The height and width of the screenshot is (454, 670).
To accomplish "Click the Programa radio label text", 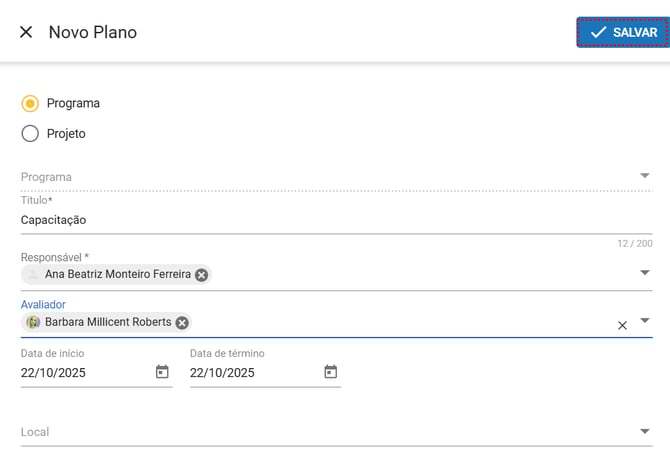I will (x=73, y=103).
